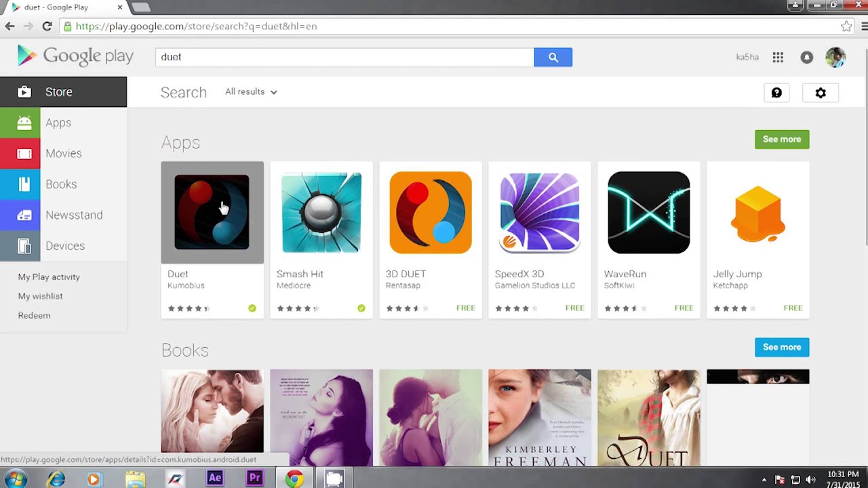Click the Google Play search input field
Image resolution: width=868 pixels, height=488 pixels.
[344, 57]
